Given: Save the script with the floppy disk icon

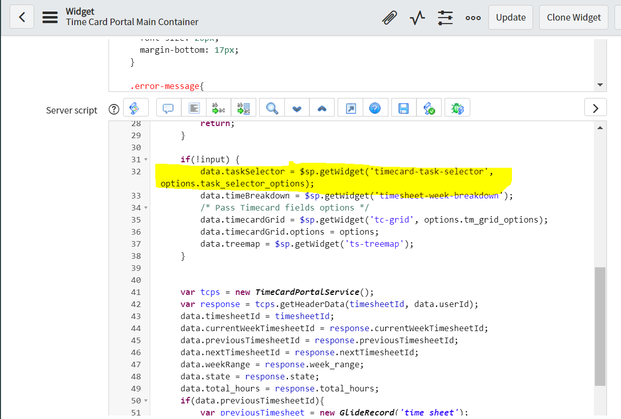Looking at the screenshot, I should coord(404,108).
